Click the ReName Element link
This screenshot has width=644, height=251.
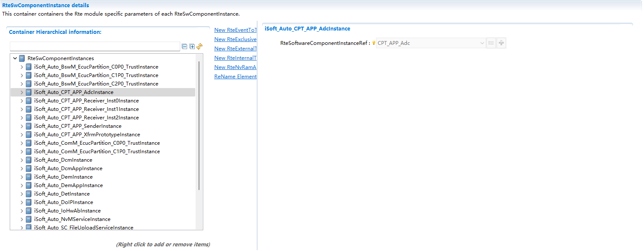point(235,77)
